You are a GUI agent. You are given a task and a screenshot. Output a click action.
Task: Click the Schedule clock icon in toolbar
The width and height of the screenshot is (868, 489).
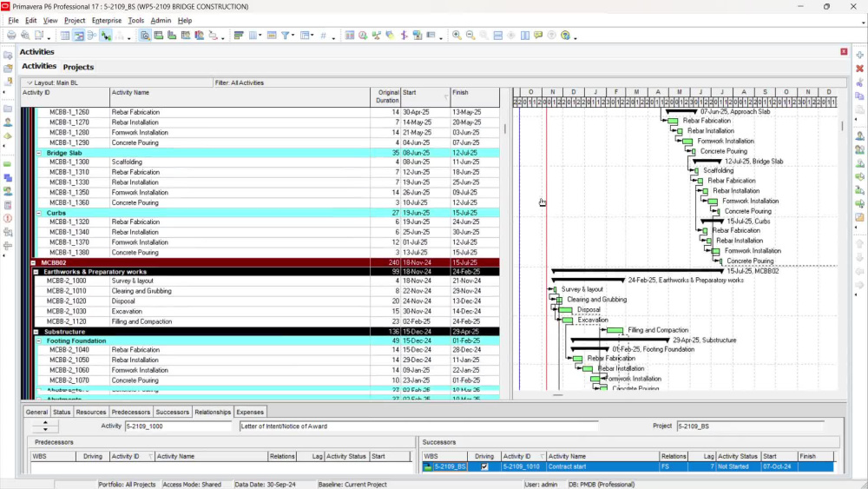(x=363, y=36)
